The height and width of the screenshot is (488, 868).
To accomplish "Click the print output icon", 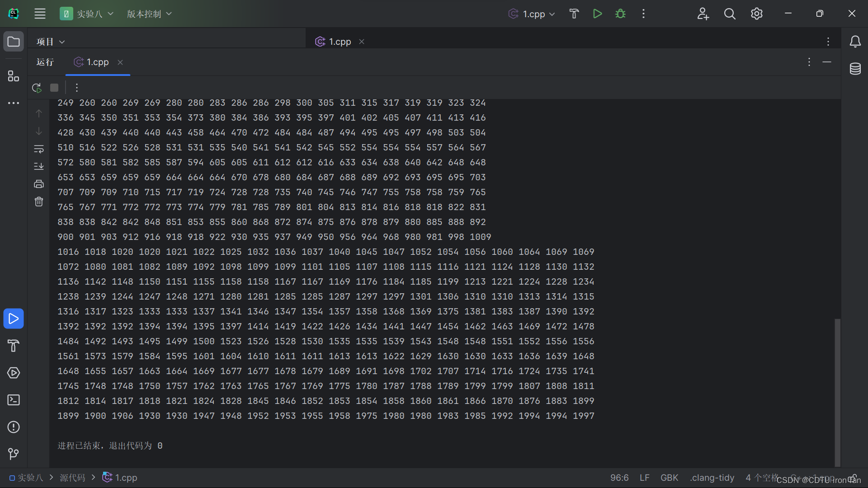I will [x=39, y=184].
